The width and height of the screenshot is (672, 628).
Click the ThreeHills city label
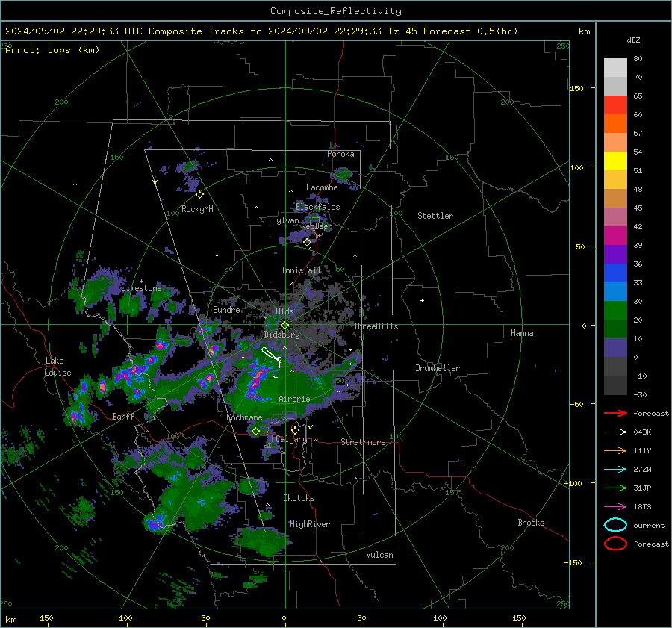(376, 326)
